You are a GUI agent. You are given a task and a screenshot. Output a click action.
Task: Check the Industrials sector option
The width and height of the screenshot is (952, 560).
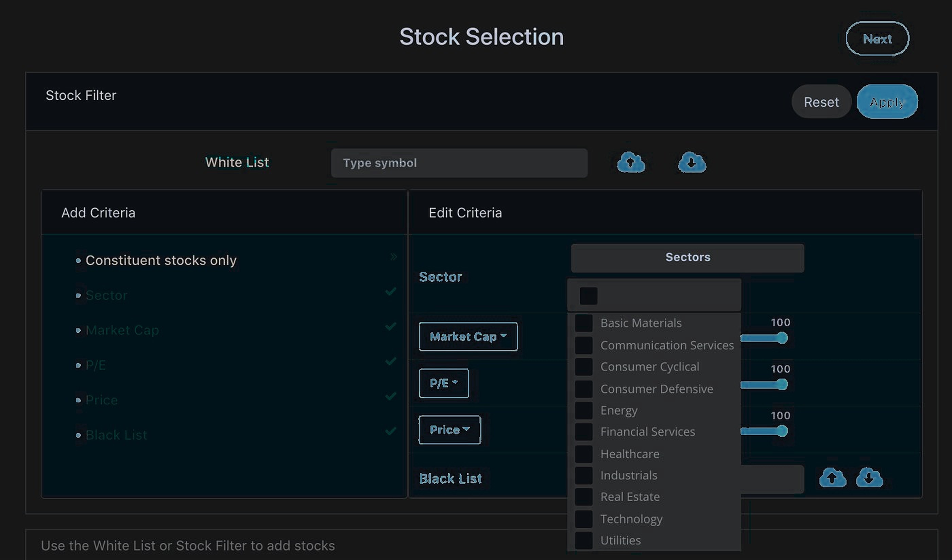click(x=584, y=475)
